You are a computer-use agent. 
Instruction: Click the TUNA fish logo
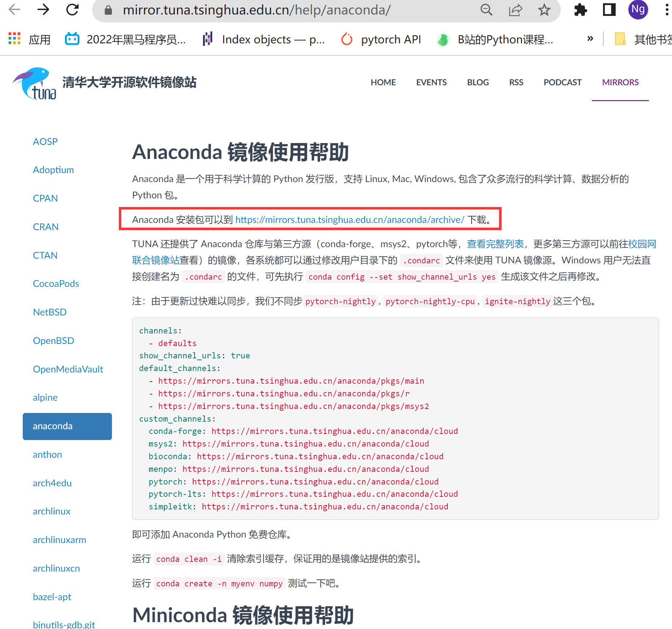[x=35, y=83]
